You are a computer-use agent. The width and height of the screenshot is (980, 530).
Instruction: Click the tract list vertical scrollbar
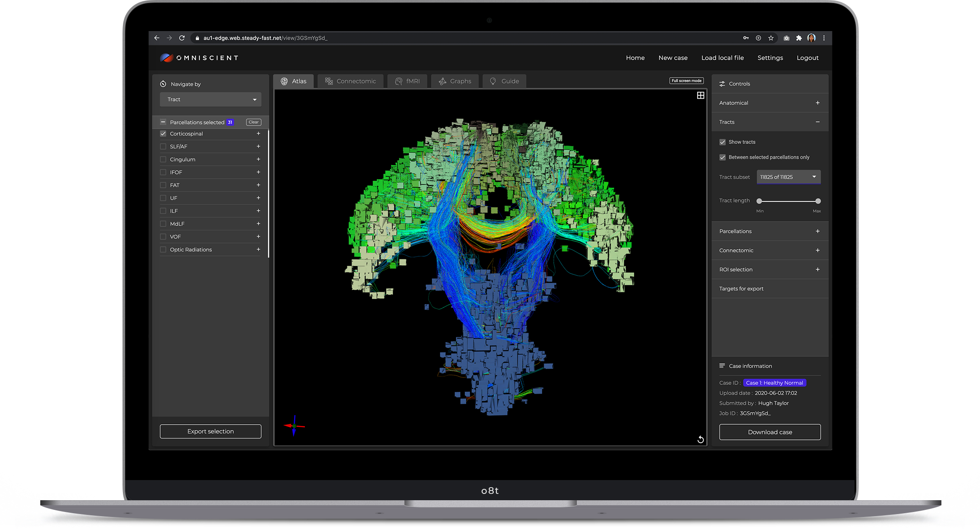pyautogui.click(x=268, y=194)
